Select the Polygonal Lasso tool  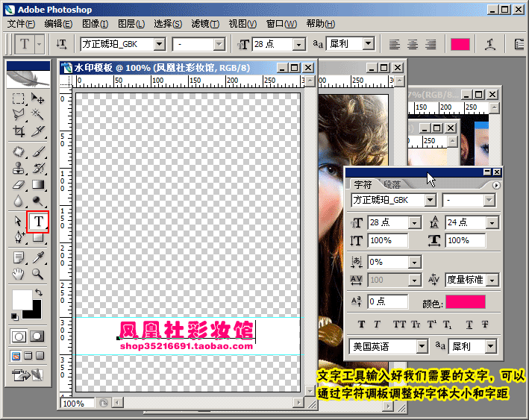pos(18,114)
